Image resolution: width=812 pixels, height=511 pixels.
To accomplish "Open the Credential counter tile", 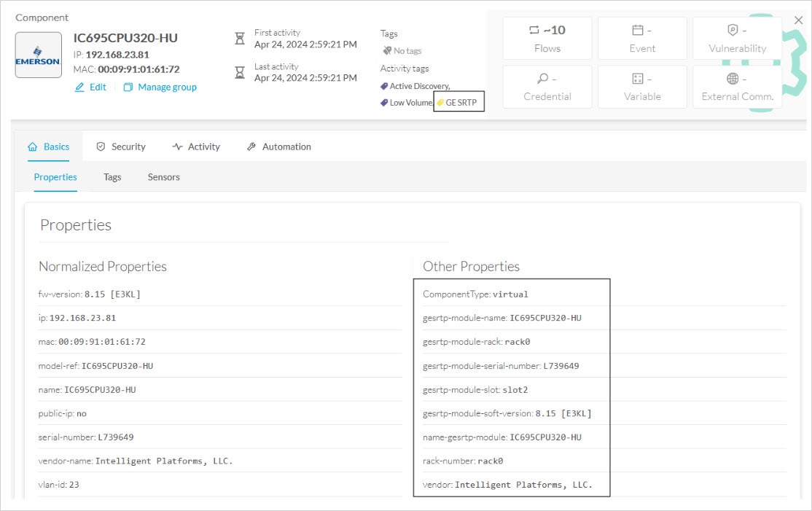I will pyautogui.click(x=547, y=87).
